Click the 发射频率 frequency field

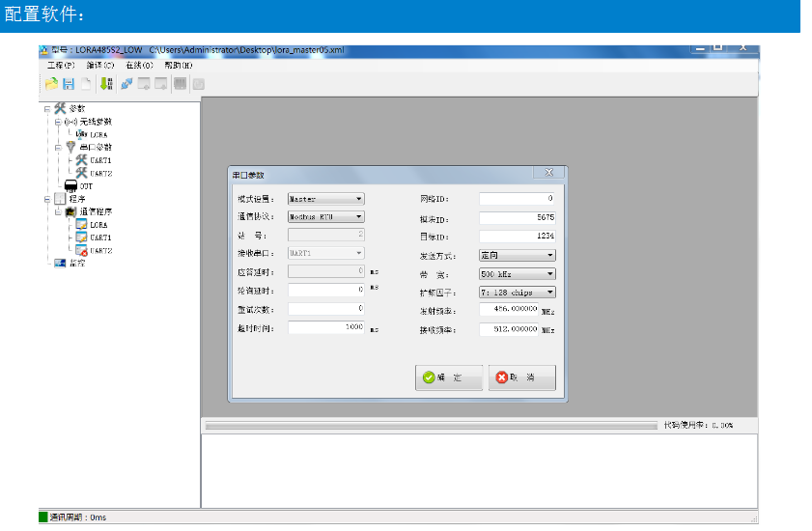[509, 309]
